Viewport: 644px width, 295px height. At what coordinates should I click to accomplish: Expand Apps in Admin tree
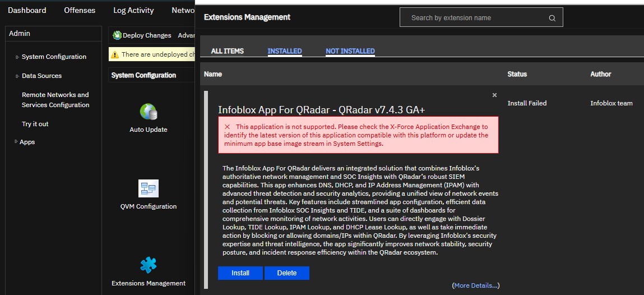(16, 142)
